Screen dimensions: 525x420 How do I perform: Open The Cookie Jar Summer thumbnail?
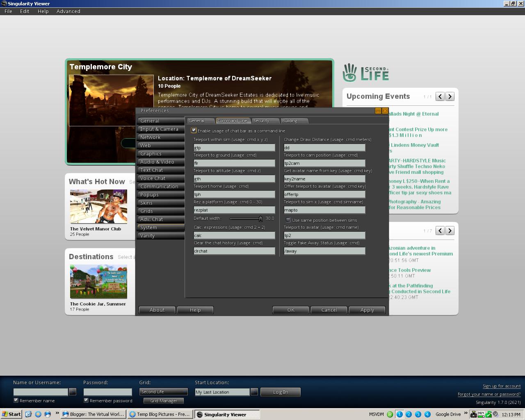pos(98,281)
